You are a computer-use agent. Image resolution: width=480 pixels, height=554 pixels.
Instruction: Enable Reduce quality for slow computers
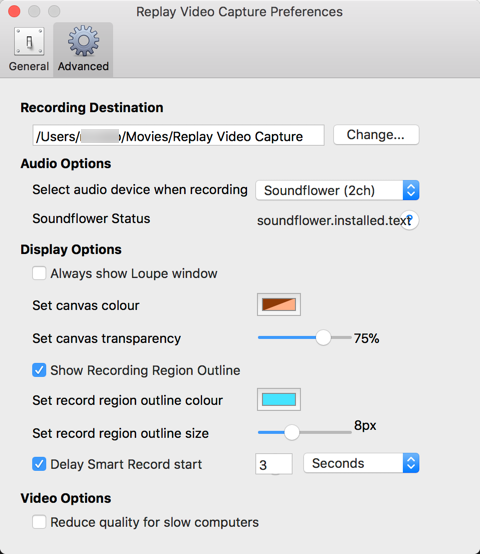point(39,522)
